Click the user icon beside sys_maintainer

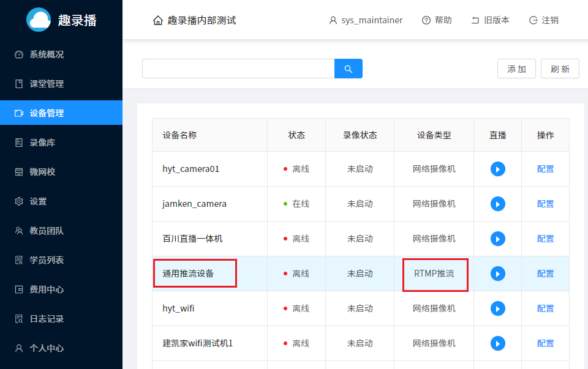(333, 20)
